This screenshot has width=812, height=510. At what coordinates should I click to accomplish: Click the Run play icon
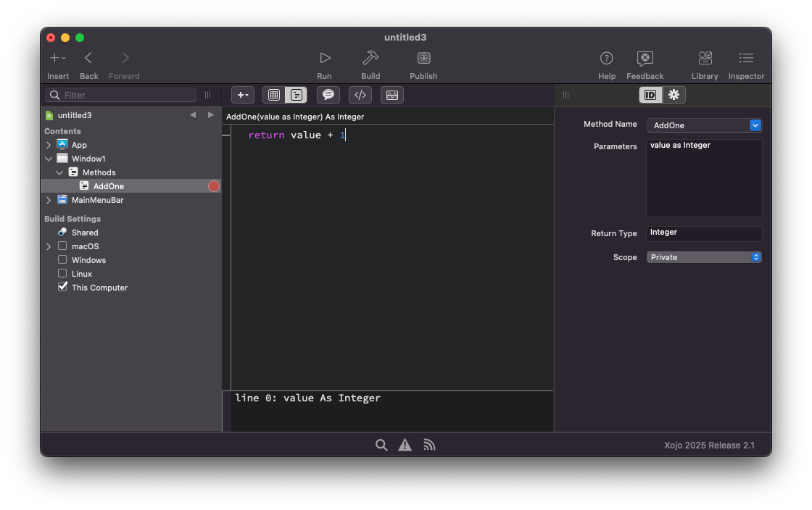click(325, 58)
